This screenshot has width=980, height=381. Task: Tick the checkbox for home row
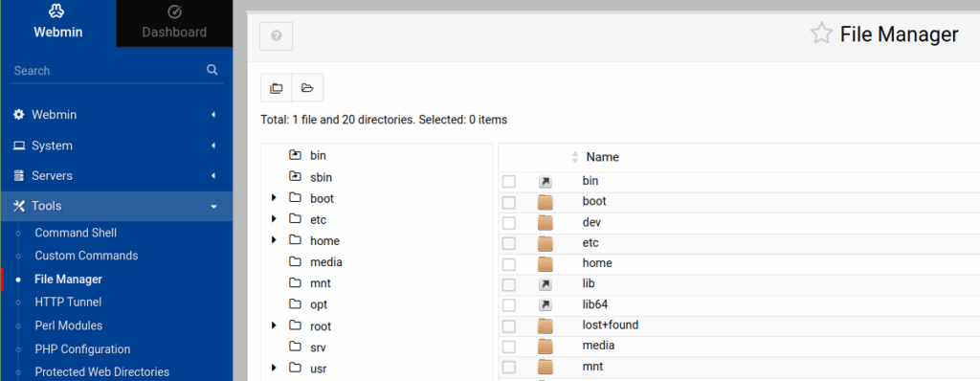(x=509, y=264)
